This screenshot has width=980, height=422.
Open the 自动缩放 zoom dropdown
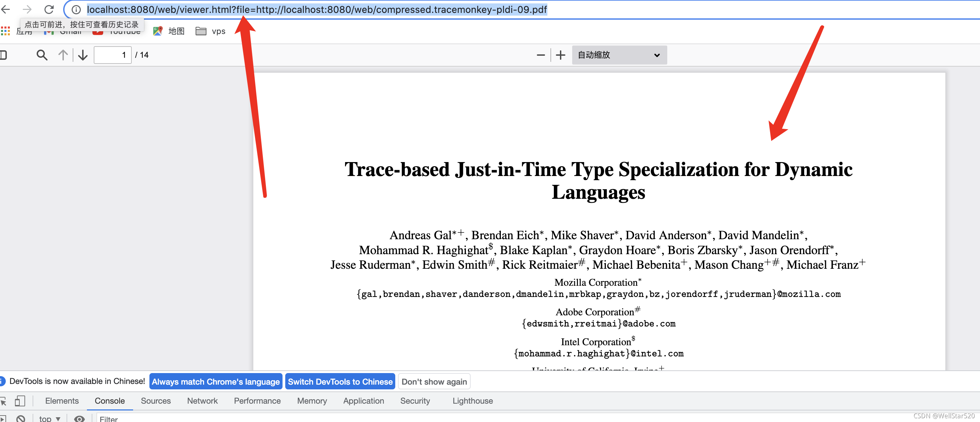(x=619, y=55)
